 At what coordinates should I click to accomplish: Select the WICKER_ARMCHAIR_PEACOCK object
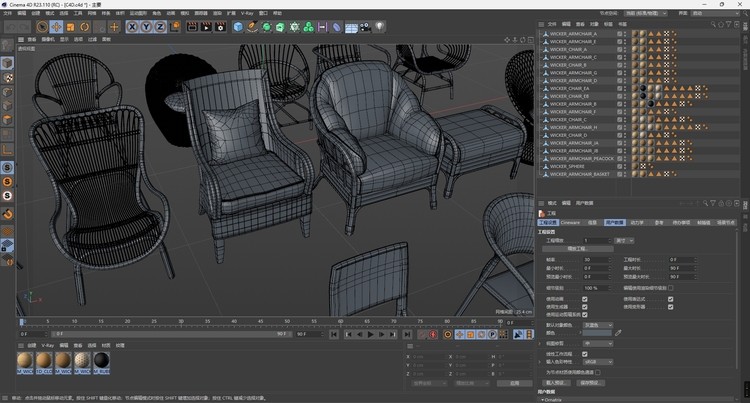[582, 159]
